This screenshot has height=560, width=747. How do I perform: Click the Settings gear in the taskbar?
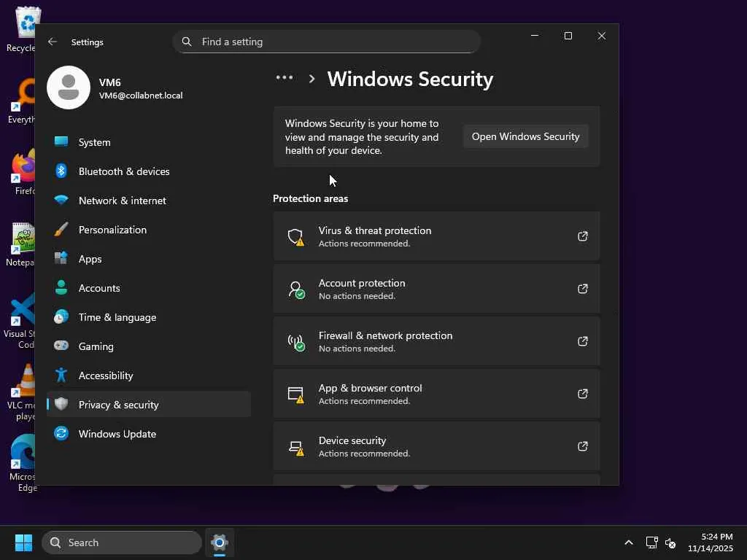pos(220,542)
